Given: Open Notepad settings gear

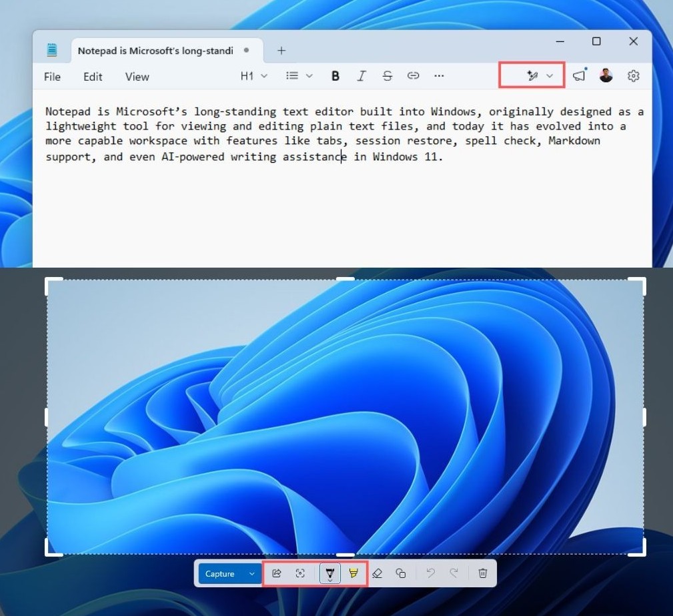Looking at the screenshot, I should click(633, 75).
